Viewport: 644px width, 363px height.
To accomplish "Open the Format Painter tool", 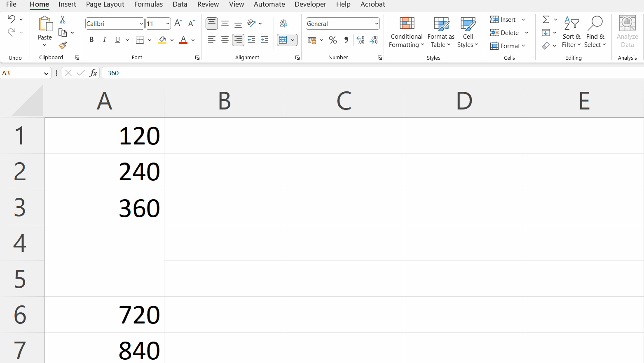I will click(63, 46).
